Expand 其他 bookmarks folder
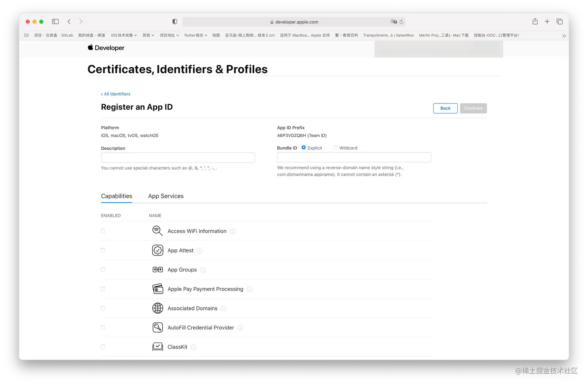Viewport: 588px width, 385px height. coord(148,35)
